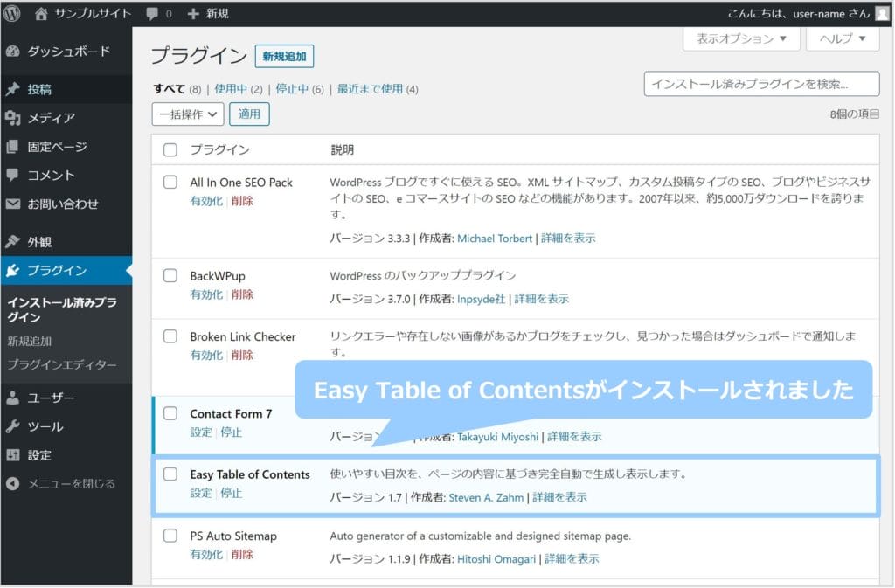Expand the 表示オプション panel

(x=741, y=38)
